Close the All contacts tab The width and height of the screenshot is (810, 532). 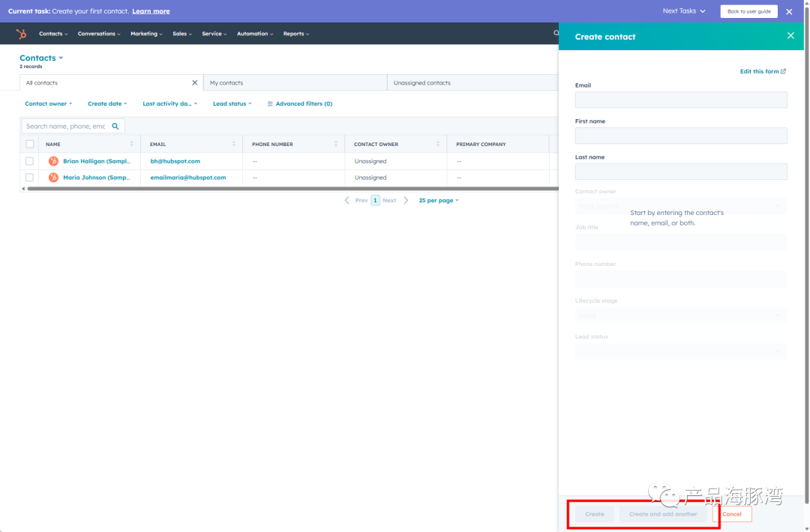(195, 82)
